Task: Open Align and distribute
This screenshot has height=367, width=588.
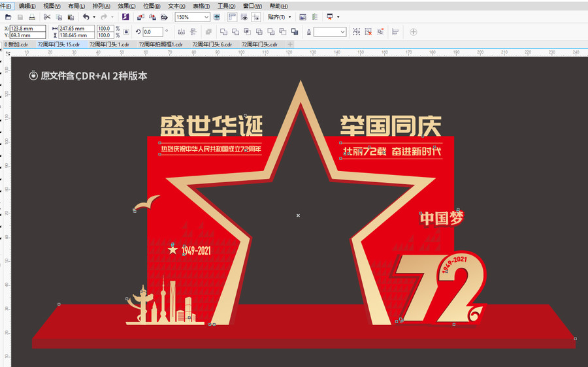Action: click(395, 32)
